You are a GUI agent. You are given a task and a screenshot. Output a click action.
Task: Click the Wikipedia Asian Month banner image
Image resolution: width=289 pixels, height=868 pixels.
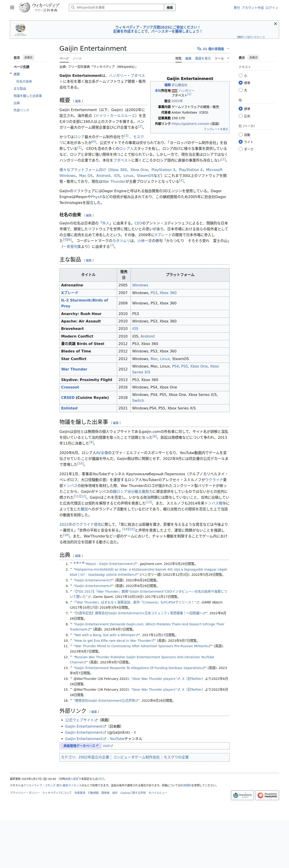[20, 30]
